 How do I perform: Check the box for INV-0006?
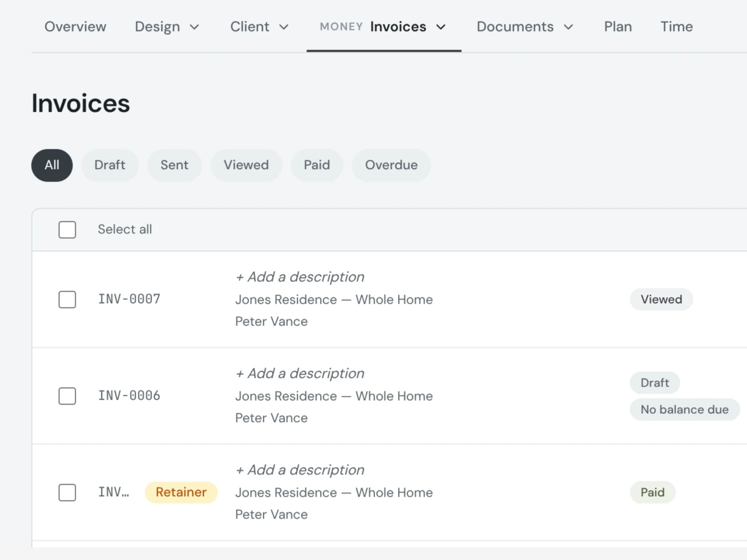pos(67,396)
